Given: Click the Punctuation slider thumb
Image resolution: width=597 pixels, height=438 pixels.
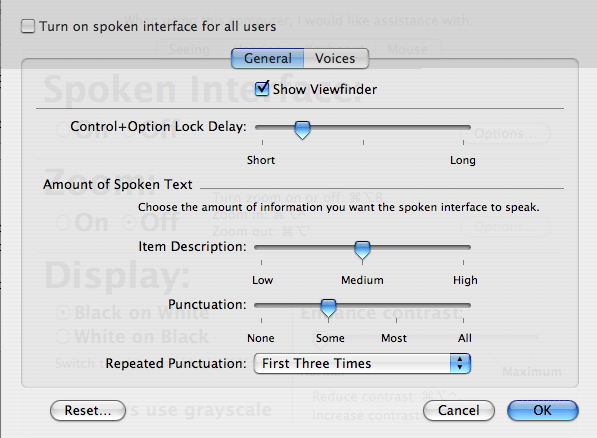Looking at the screenshot, I should click(328, 308).
